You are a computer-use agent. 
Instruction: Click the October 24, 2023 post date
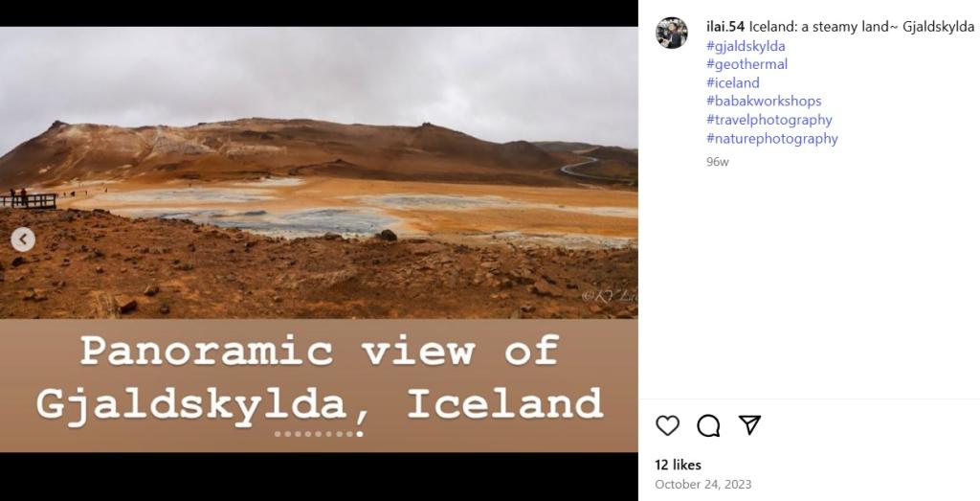click(703, 484)
